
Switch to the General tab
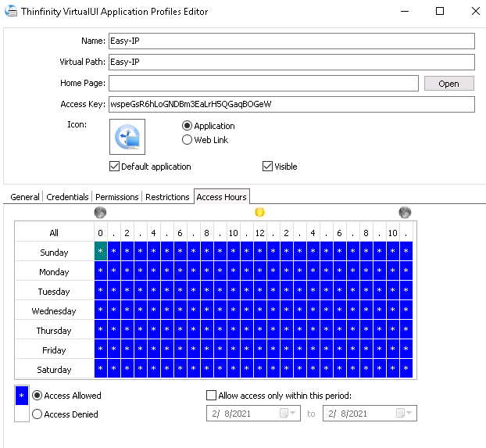click(x=25, y=197)
